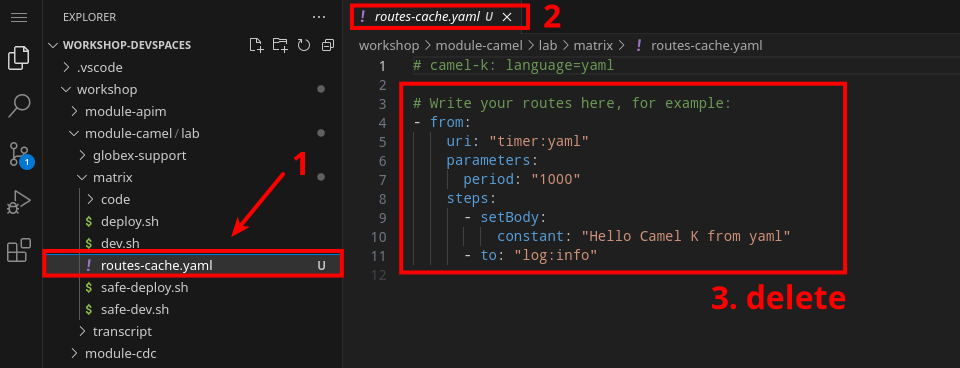The height and width of the screenshot is (368, 960).
Task: Open the Run and Debug view
Action: tap(19, 202)
